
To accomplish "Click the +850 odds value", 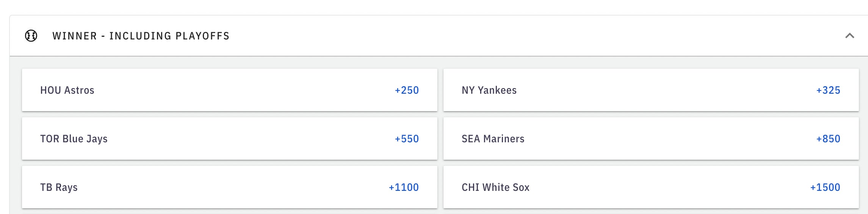I will (828, 139).
